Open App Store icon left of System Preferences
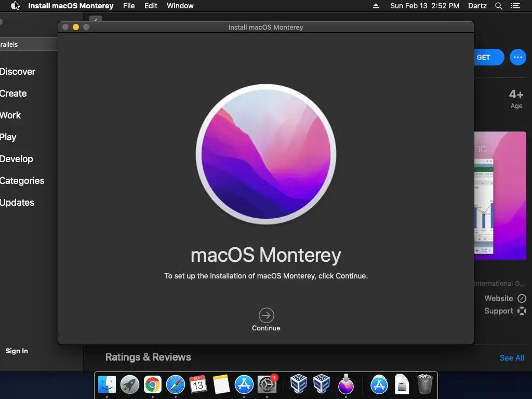This screenshot has height=399, width=532. point(244,384)
